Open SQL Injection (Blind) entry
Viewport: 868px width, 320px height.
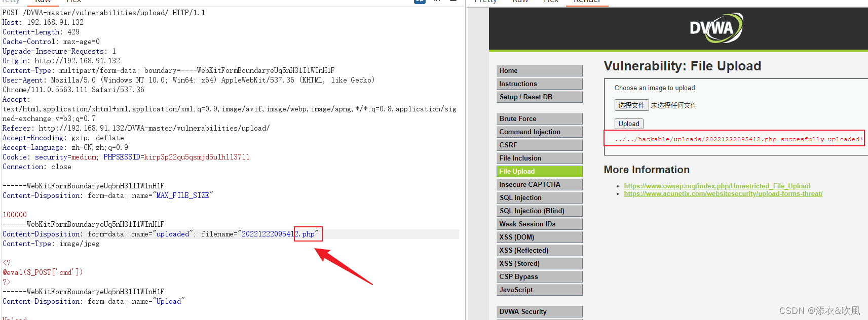[x=540, y=211]
